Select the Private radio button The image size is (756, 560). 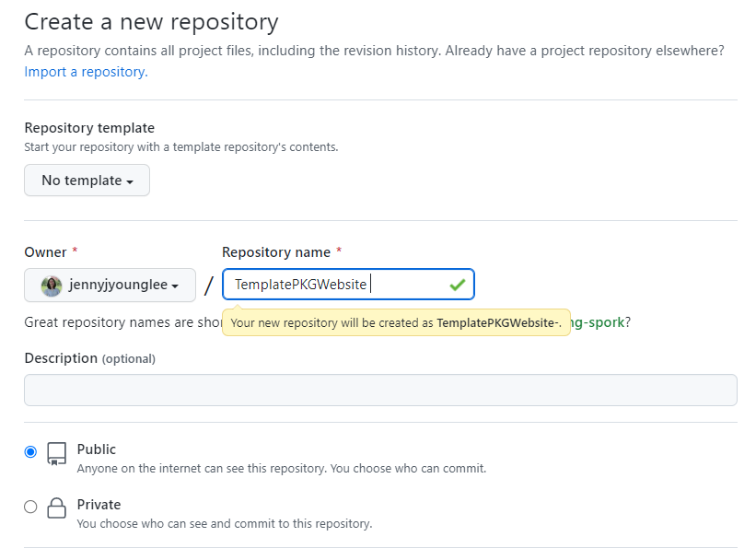[x=30, y=507]
